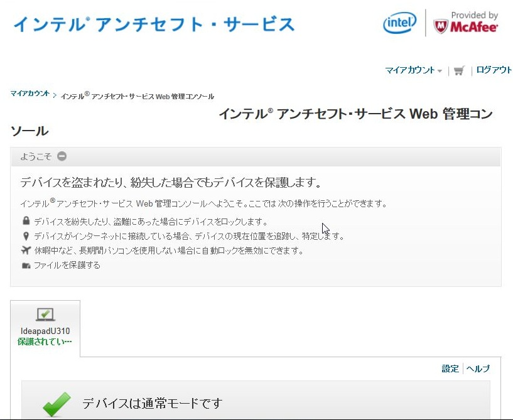Click the location pin icon
The height and width of the screenshot is (420, 513).
[x=26, y=236]
